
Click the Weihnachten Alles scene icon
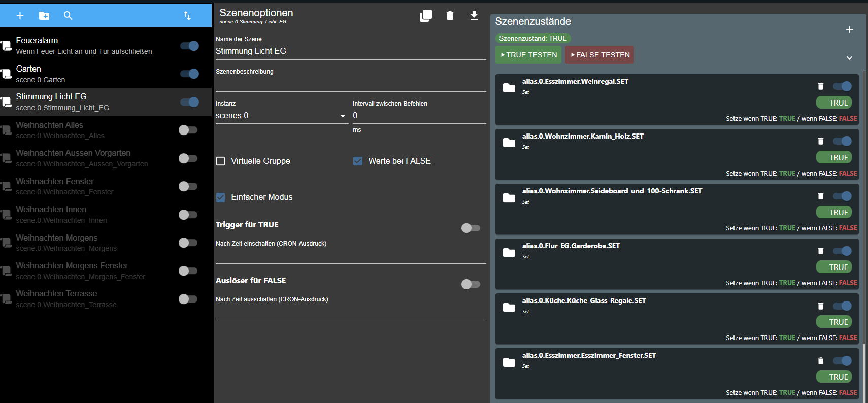(6, 130)
